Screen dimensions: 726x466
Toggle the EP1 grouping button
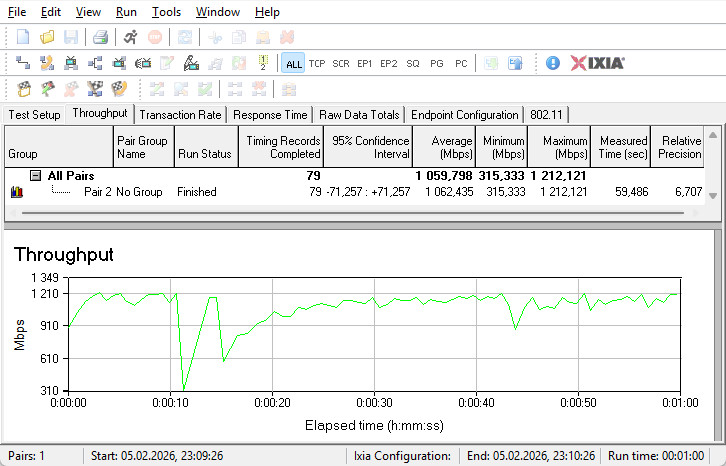(365, 63)
